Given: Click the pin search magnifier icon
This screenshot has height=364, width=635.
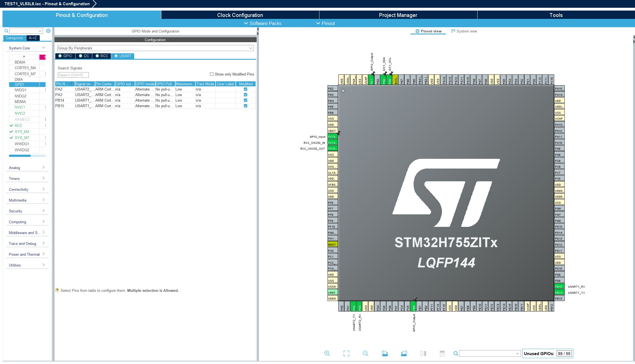Looking at the screenshot, I should 456,353.
